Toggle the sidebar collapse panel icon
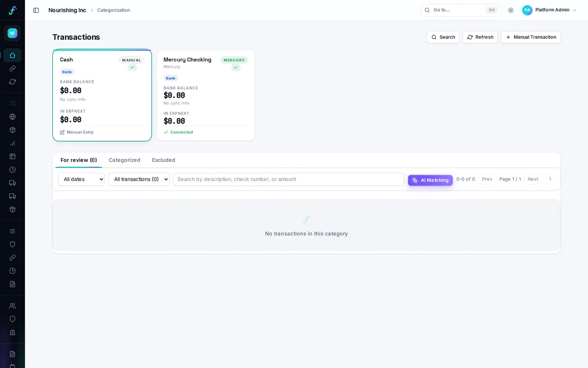This screenshot has width=588, height=368. click(36, 10)
